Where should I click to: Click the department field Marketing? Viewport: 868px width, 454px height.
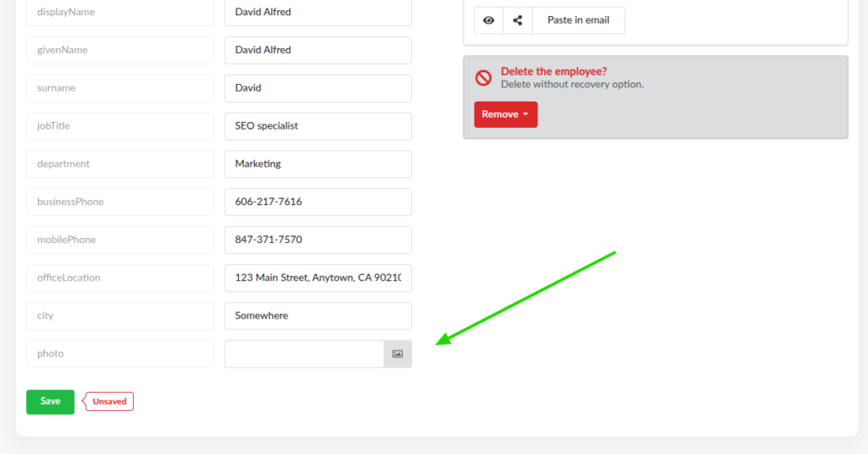[318, 164]
